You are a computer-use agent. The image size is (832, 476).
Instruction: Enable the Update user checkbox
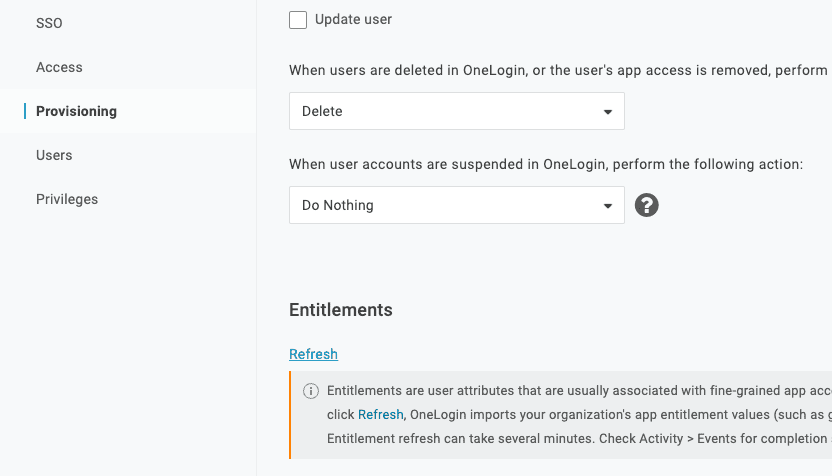(298, 20)
